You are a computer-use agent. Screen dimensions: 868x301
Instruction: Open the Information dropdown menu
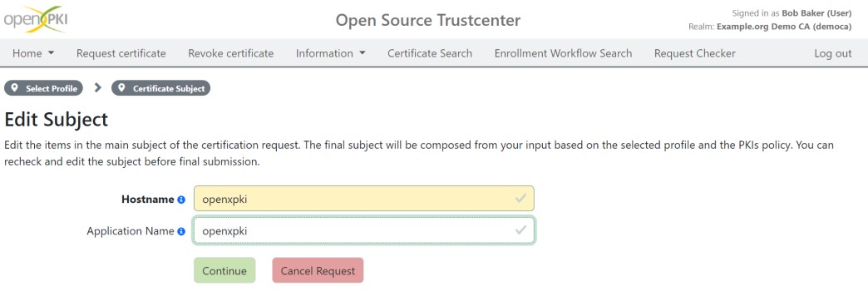click(330, 54)
